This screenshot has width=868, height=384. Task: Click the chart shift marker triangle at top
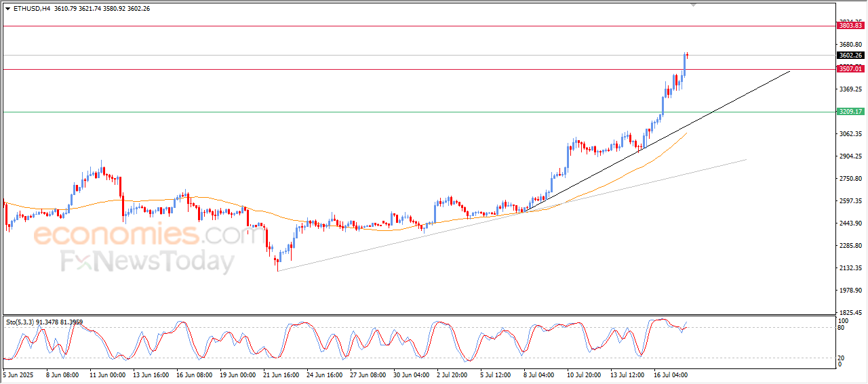tap(693, 5)
